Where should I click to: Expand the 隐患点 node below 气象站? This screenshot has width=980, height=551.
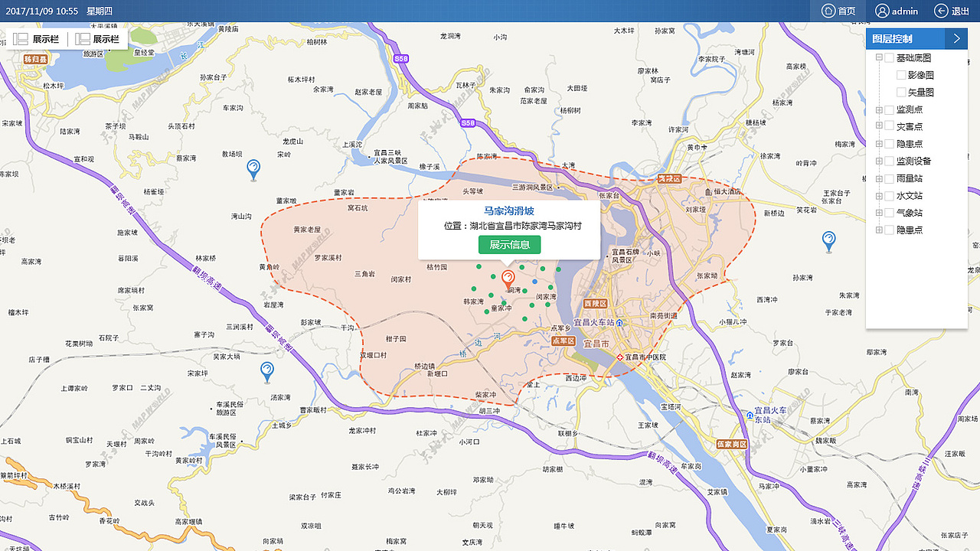[x=879, y=230]
